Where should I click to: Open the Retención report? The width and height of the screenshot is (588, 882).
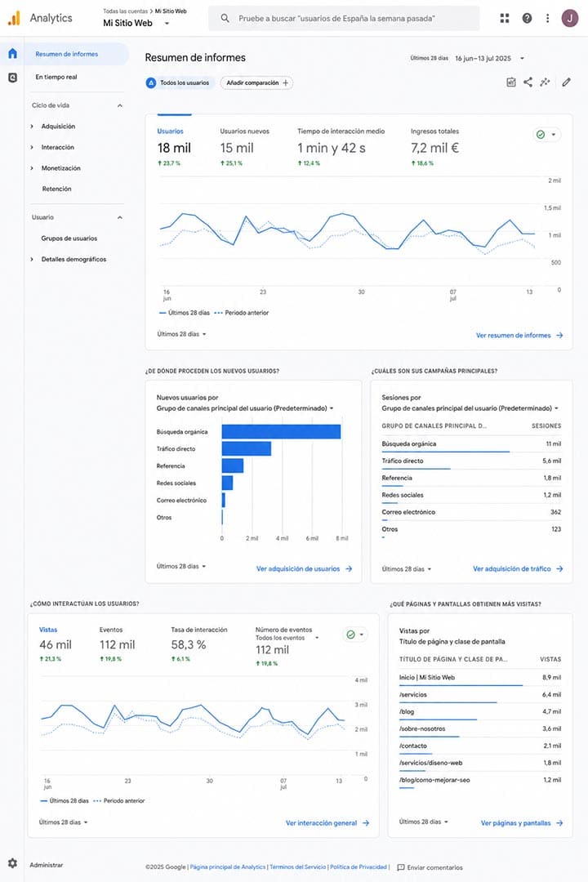pyautogui.click(x=57, y=189)
